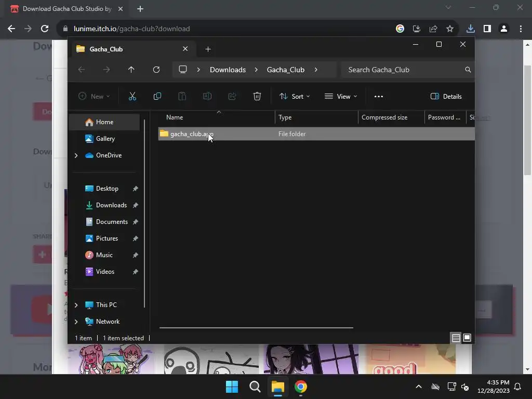Open Pictures in the navigation pane
532x399 pixels.
(x=104, y=238)
